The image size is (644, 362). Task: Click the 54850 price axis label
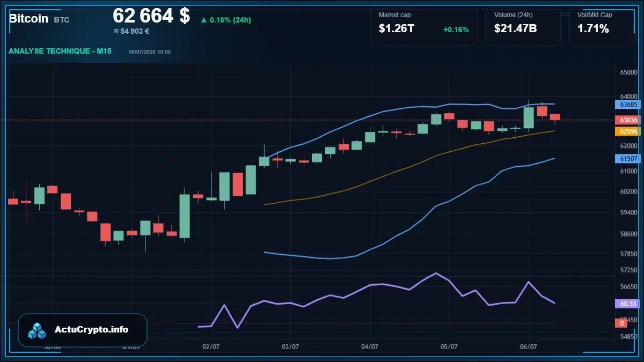coord(628,336)
